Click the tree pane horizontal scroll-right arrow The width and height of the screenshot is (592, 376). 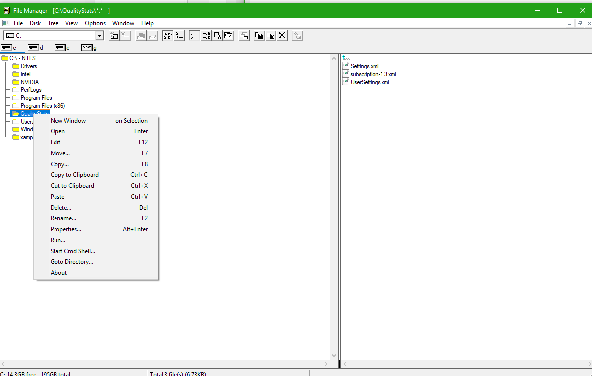(x=326, y=364)
